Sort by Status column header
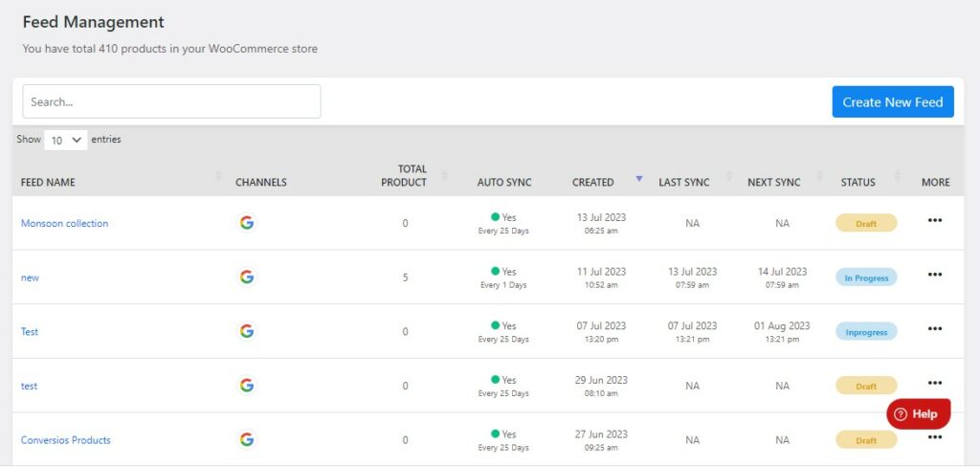980x467 pixels. 858,183
